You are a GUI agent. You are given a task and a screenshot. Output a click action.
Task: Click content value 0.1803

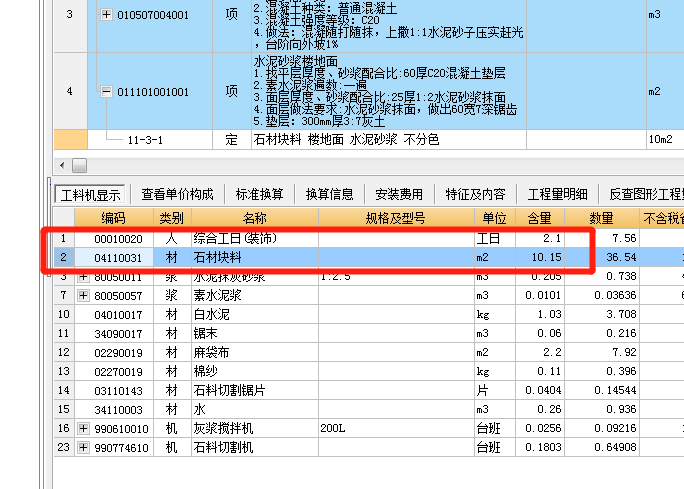pyautogui.click(x=540, y=447)
